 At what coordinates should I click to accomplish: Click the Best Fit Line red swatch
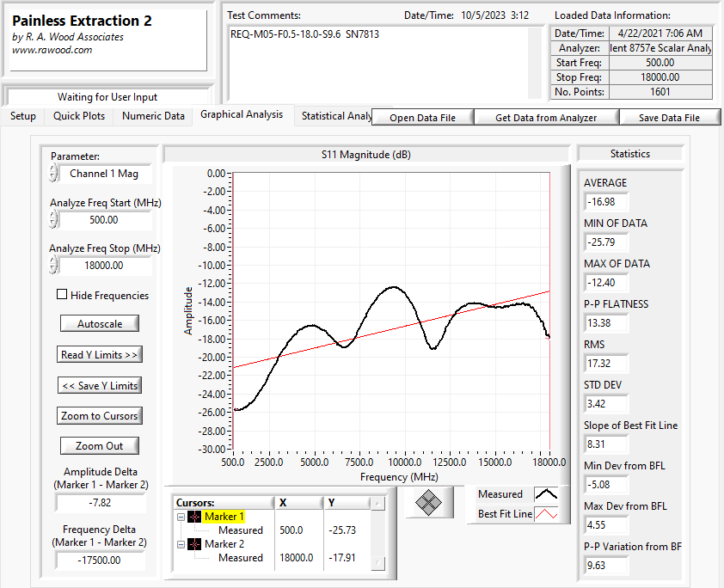[x=546, y=514]
